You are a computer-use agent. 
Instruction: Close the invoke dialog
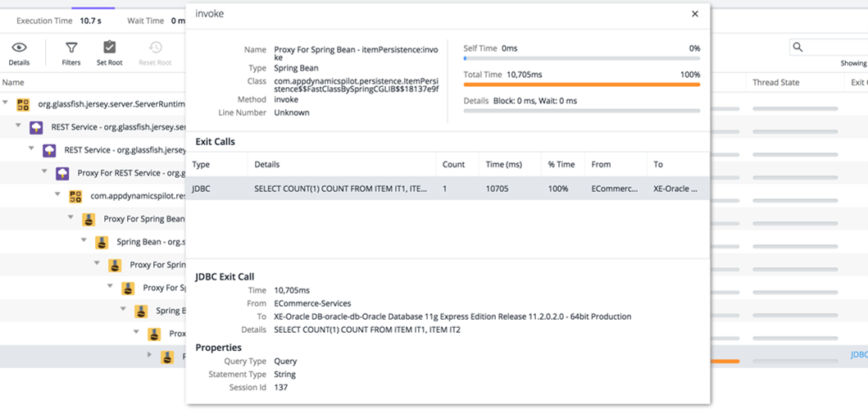(x=695, y=14)
